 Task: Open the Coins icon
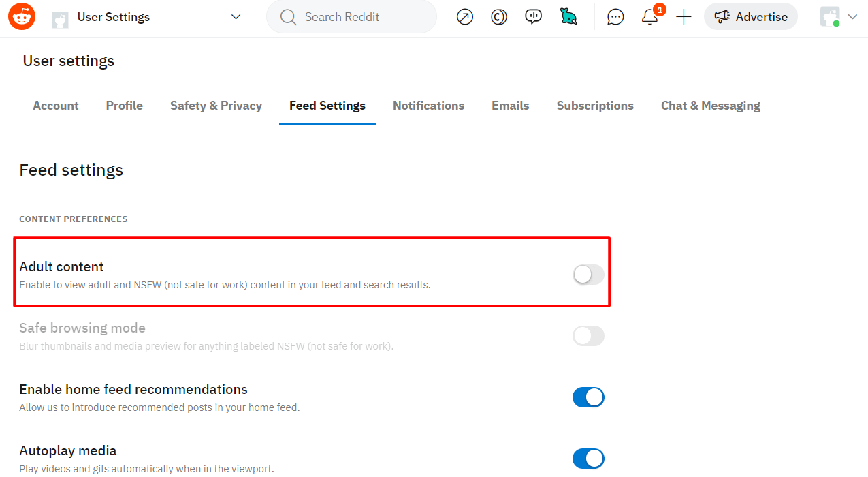tap(499, 17)
